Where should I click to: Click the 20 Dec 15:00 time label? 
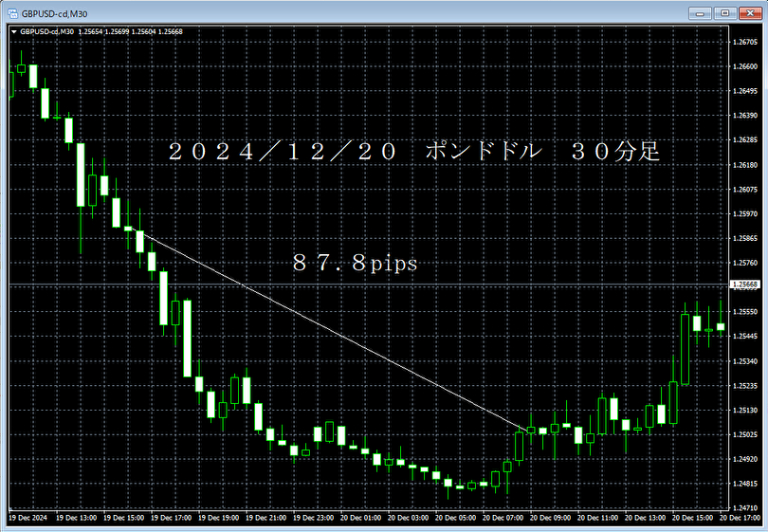pyautogui.click(x=692, y=518)
